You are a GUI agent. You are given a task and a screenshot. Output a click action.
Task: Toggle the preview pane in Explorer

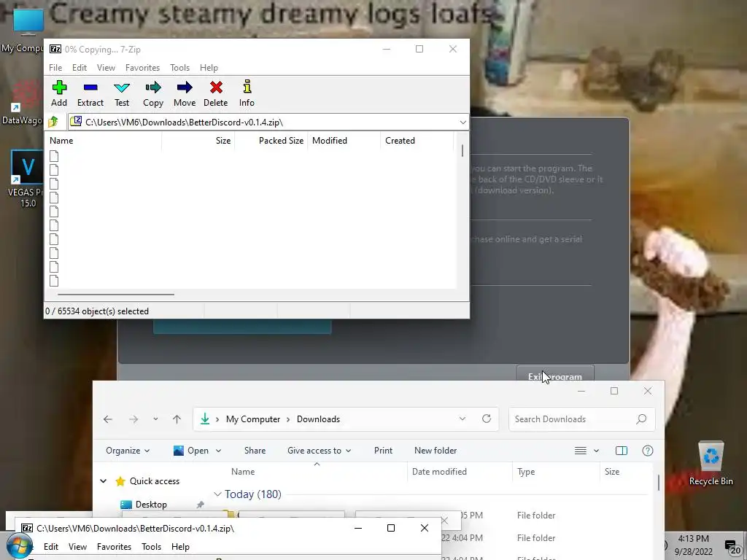coord(622,451)
